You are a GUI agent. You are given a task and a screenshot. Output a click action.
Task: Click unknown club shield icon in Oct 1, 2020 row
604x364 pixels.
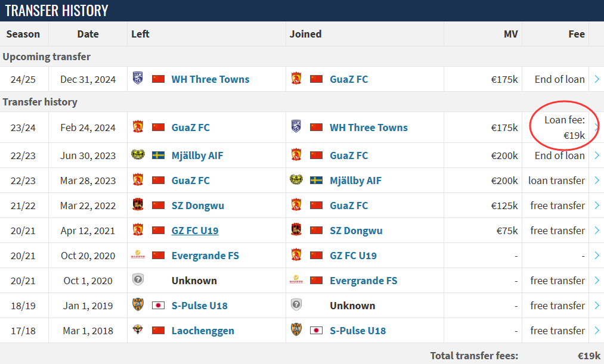pos(138,279)
